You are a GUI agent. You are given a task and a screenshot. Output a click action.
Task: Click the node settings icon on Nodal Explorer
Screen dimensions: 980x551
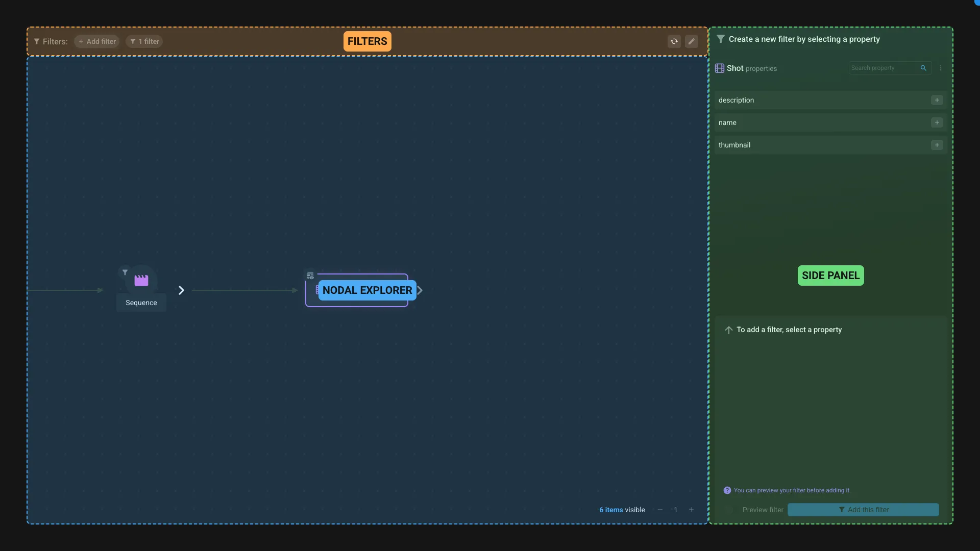[310, 275]
